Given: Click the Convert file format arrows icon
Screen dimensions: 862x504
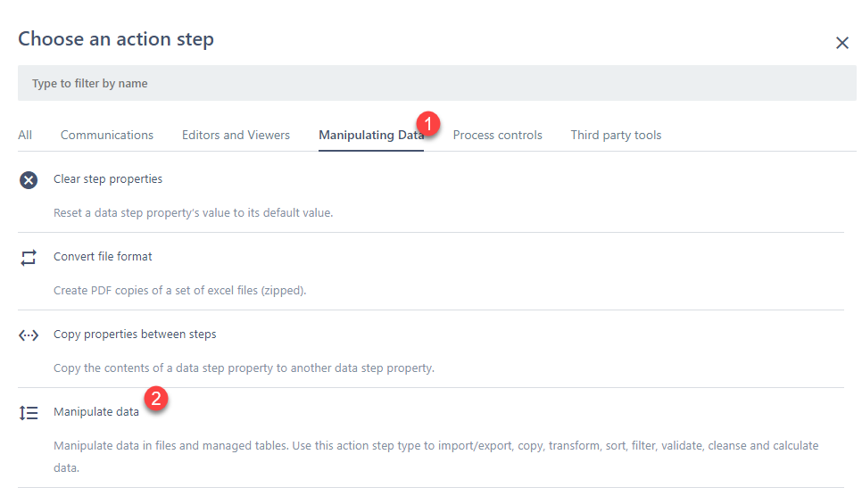Looking at the screenshot, I should pos(29,258).
